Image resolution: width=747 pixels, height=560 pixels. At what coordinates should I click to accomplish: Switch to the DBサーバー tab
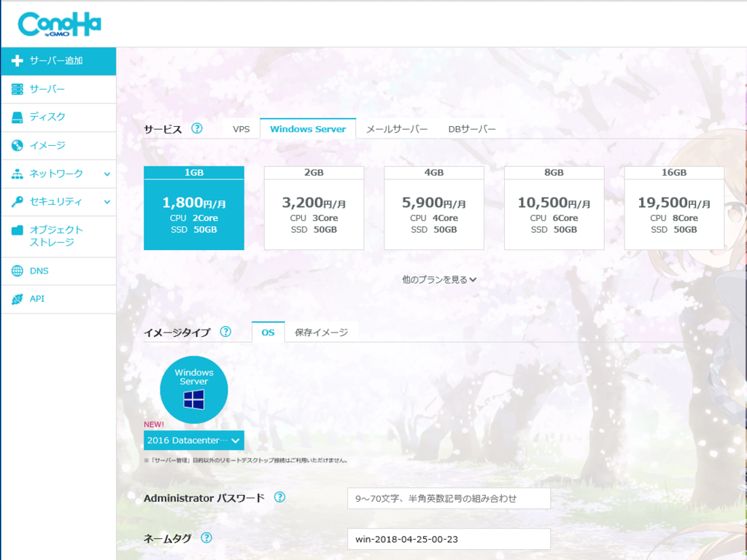point(472,129)
